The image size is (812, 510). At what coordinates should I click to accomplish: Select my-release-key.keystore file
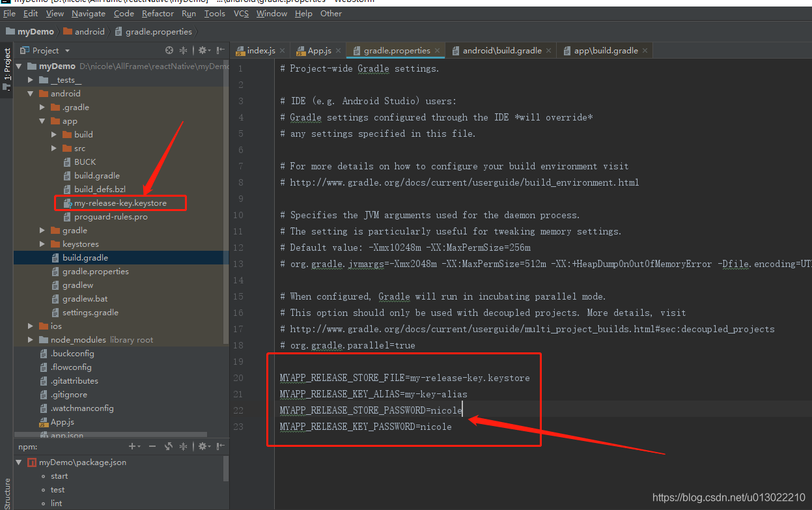120,203
